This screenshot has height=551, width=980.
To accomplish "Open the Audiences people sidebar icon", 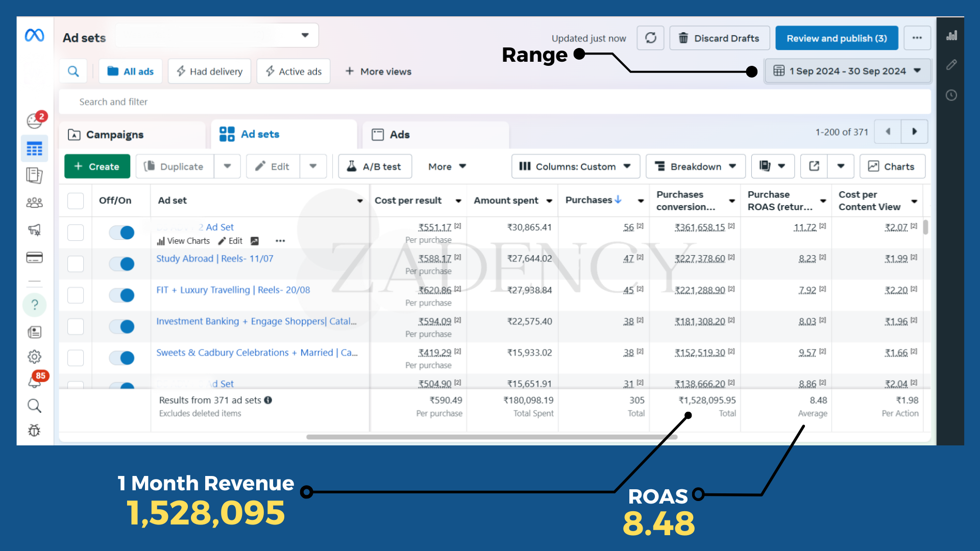I will pyautogui.click(x=34, y=203).
